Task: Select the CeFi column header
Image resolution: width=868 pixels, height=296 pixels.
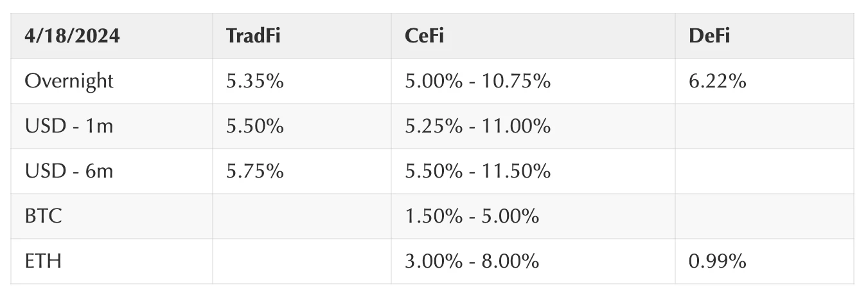Action: click(533, 36)
